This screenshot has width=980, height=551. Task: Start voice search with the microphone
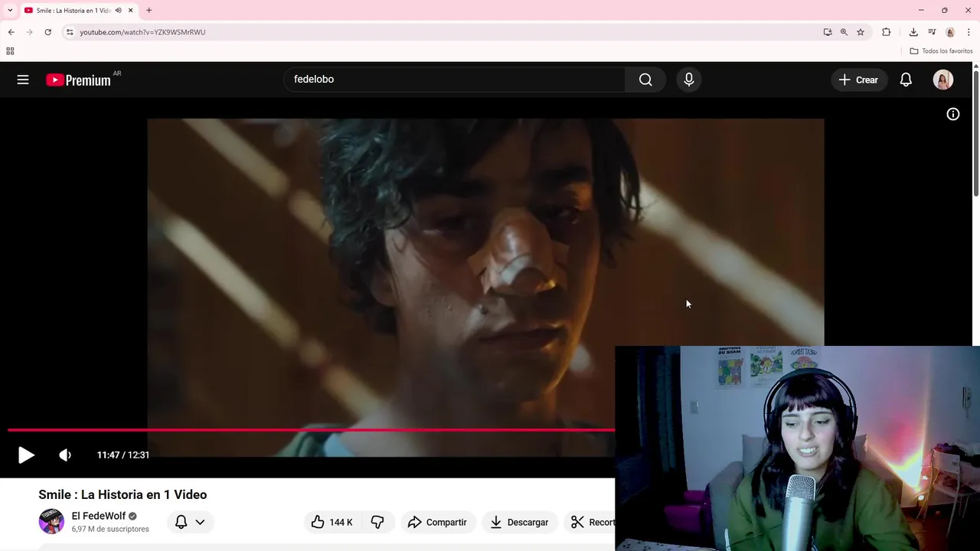[689, 80]
